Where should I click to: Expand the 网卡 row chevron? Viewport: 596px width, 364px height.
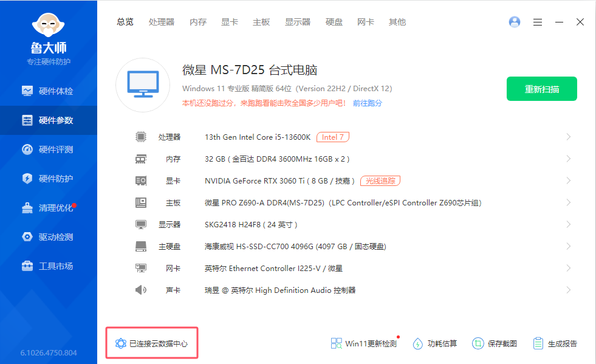tap(568, 268)
